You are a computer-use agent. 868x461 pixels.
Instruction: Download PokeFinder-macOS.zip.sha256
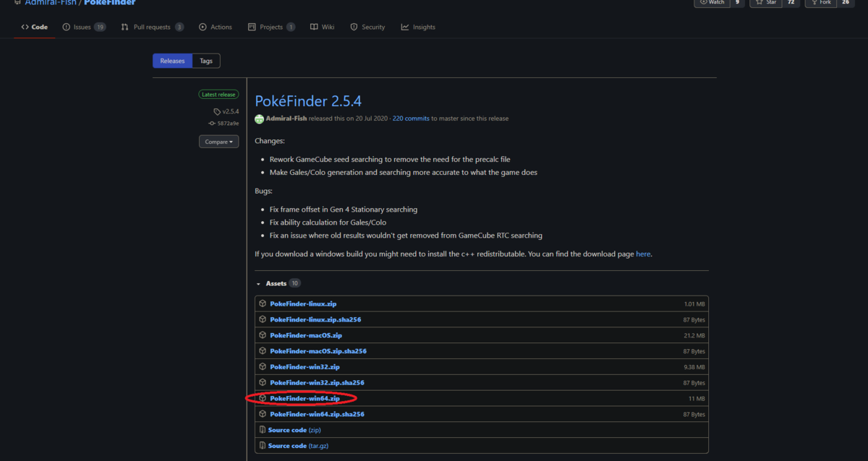pos(318,351)
